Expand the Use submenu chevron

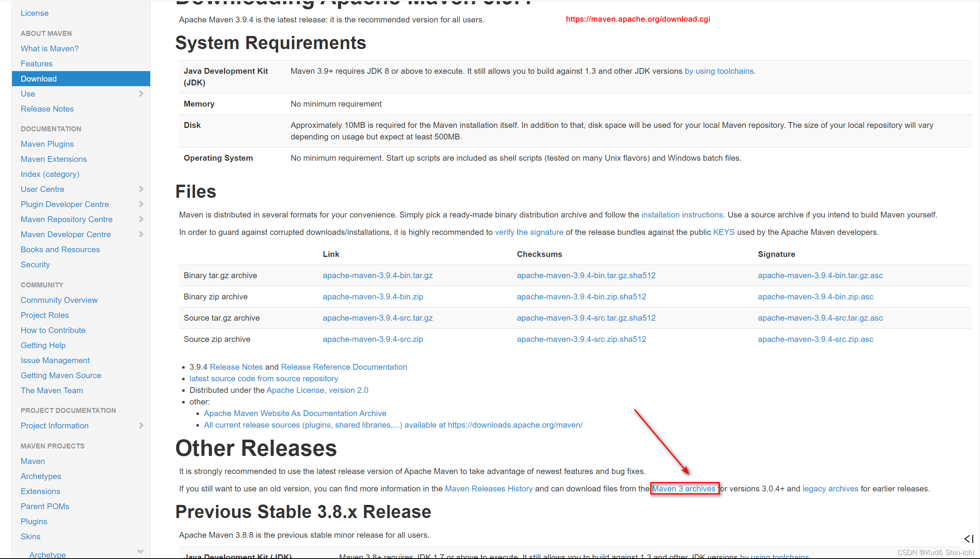click(141, 93)
